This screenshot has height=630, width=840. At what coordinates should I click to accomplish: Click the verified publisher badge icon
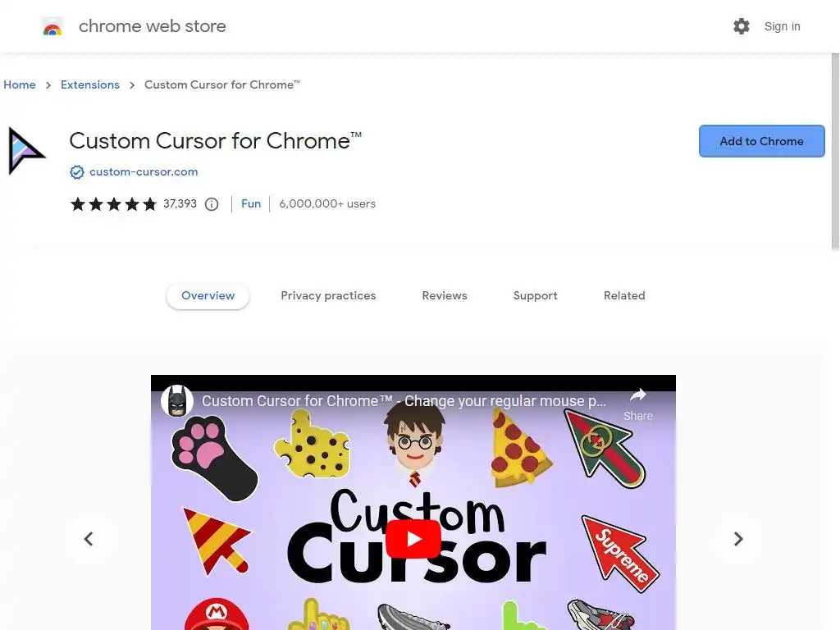77,172
